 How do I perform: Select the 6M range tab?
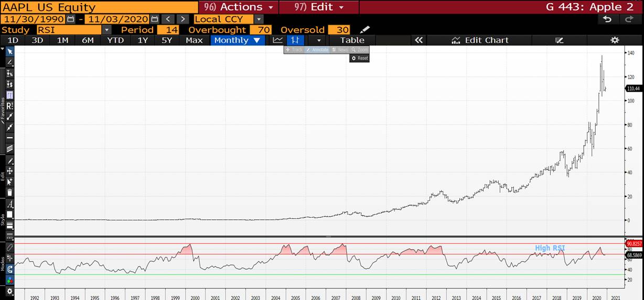88,40
